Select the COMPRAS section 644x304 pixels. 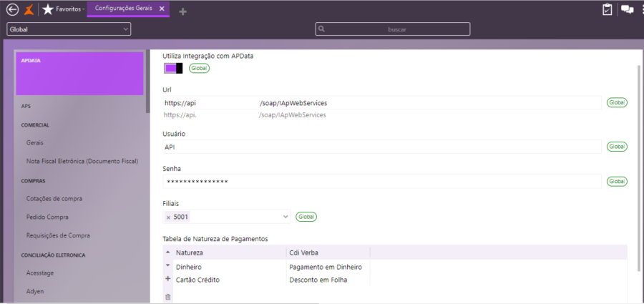pyautogui.click(x=33, y=180)
